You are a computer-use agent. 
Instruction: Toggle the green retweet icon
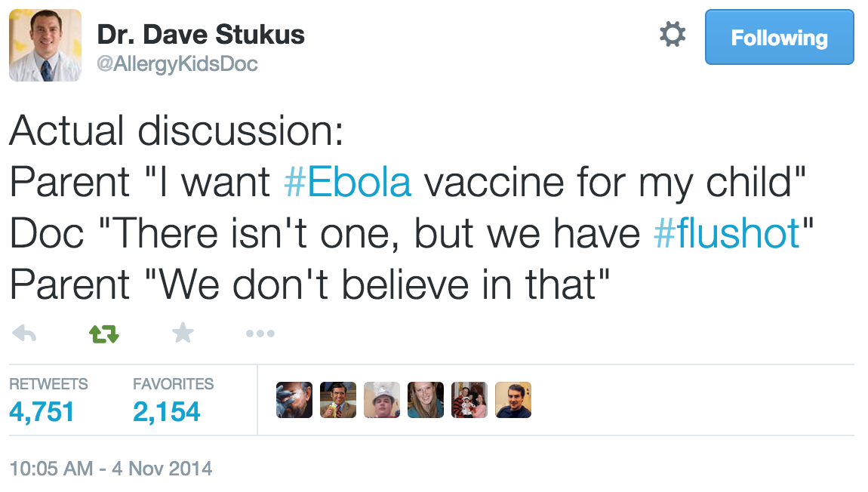pyautogui.click(x=104, y=334)
